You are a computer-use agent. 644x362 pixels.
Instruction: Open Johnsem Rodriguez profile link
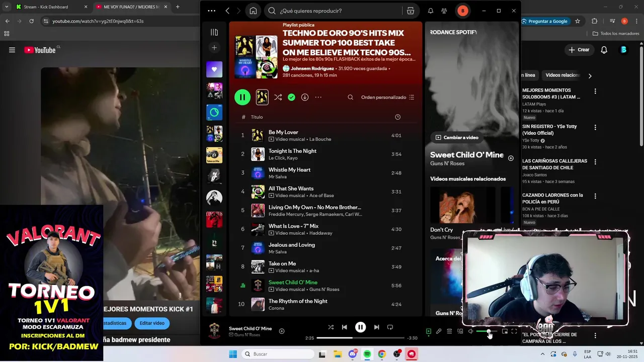[x=312, y=68]
